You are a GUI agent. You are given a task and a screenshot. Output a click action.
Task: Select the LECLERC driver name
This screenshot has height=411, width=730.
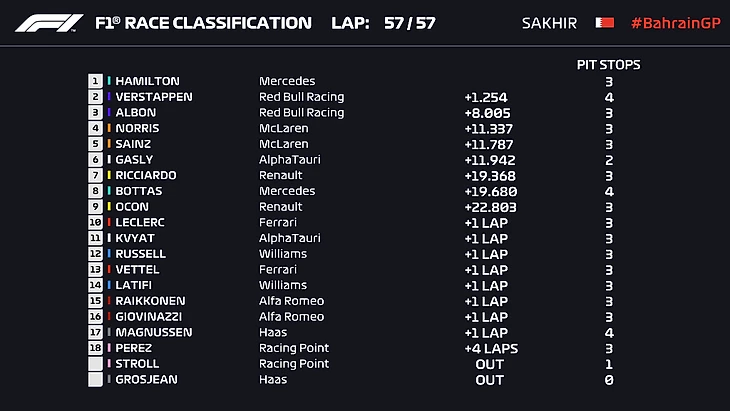click(141, 222)
